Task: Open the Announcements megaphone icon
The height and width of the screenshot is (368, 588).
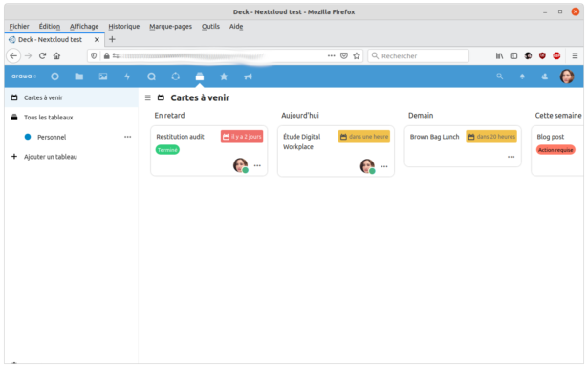Action: pyautogui.click(x=248, y=76)
